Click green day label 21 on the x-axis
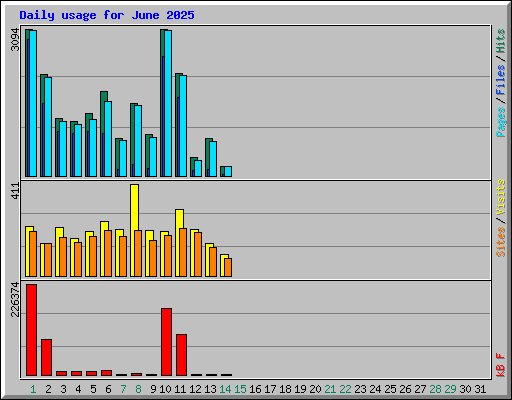 [330, 389]
